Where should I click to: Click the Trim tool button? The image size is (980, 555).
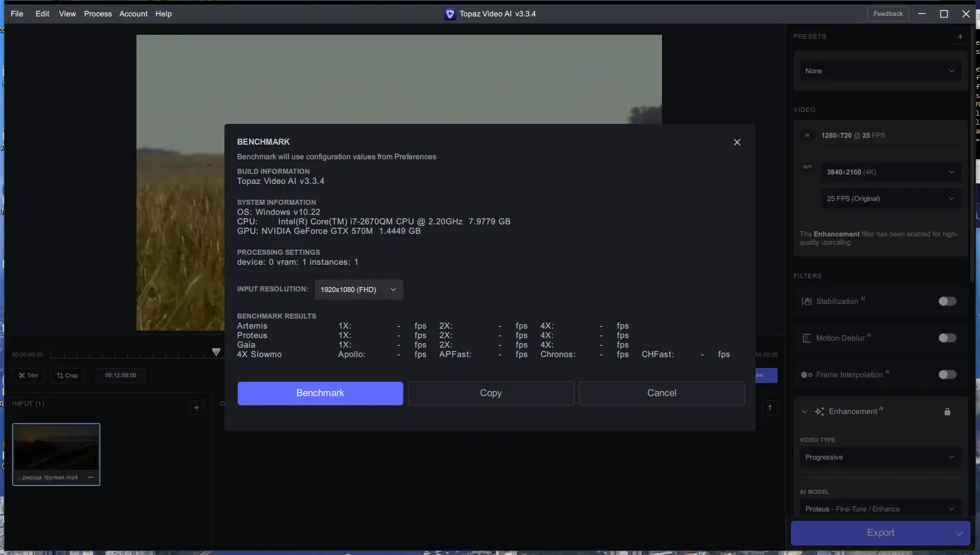[x=28, y=375]
